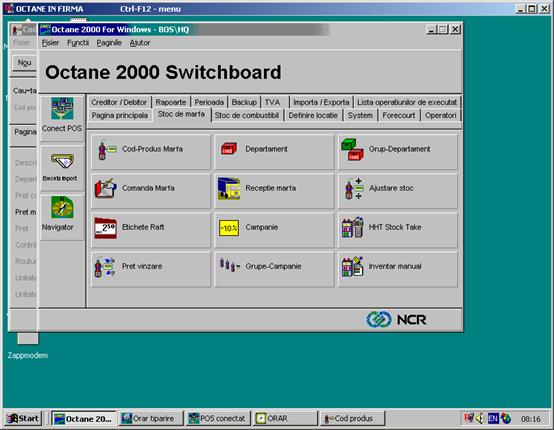Viewport: 554px width, 430px height.
Task: Click the yellow -10% Campanie icon
Action: tap(229, 228)
